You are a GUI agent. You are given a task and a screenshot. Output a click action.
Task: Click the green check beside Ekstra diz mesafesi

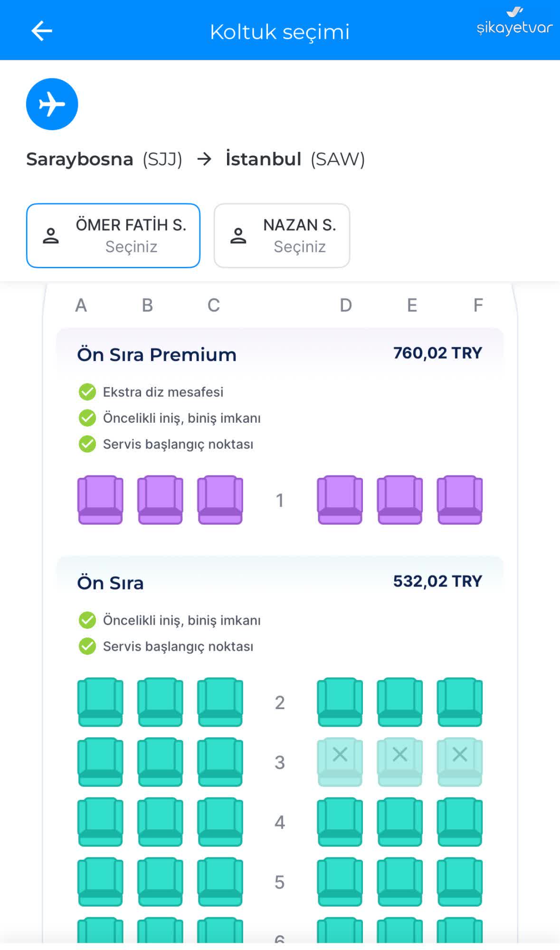87,391
